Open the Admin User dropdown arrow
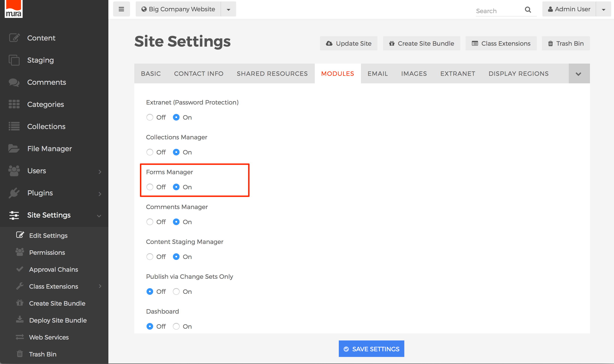Screen dimensions: 614x364 coord(603,9)
